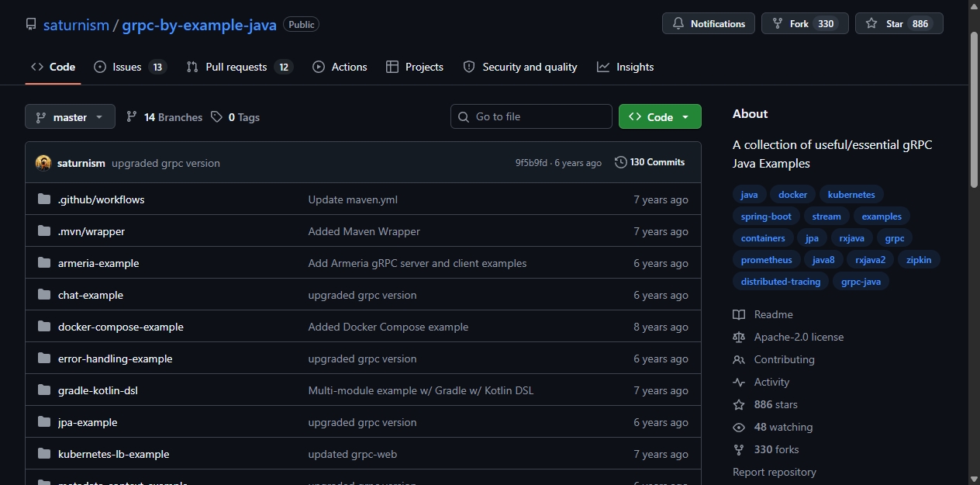Open the grpc-by-example-java repository link

tap(199, 25)
